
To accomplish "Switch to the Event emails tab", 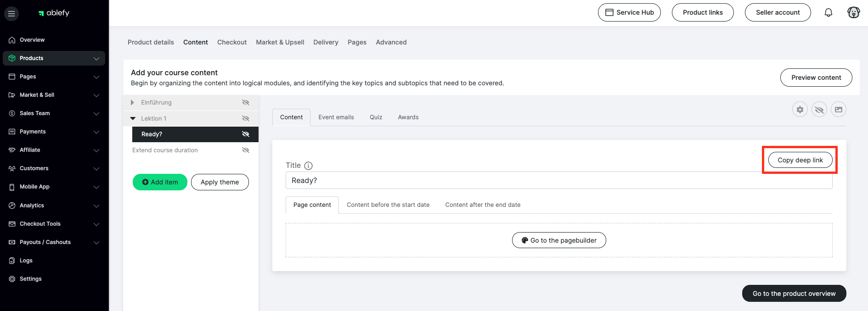I will (336, 117).
